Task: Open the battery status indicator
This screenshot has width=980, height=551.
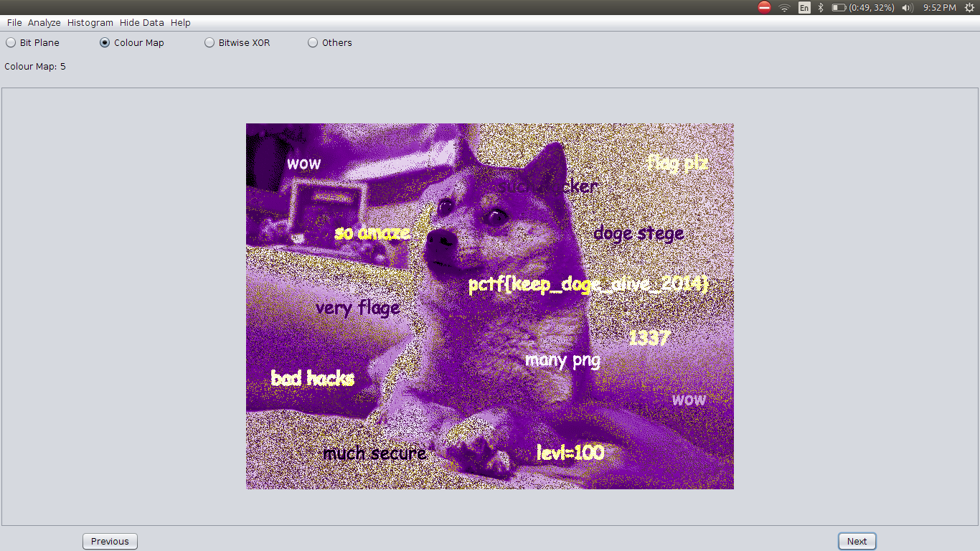Action: click(x=862, y=7)
